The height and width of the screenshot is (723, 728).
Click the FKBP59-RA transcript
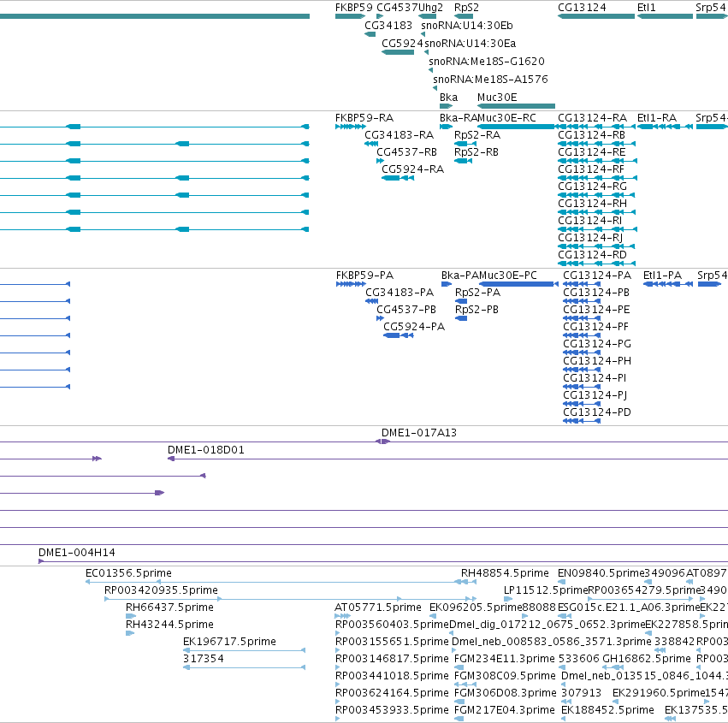pyautogui.click(x=351, y=127)
